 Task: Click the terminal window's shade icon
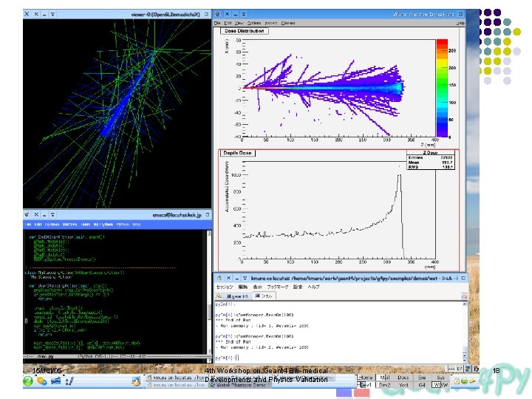245,279
